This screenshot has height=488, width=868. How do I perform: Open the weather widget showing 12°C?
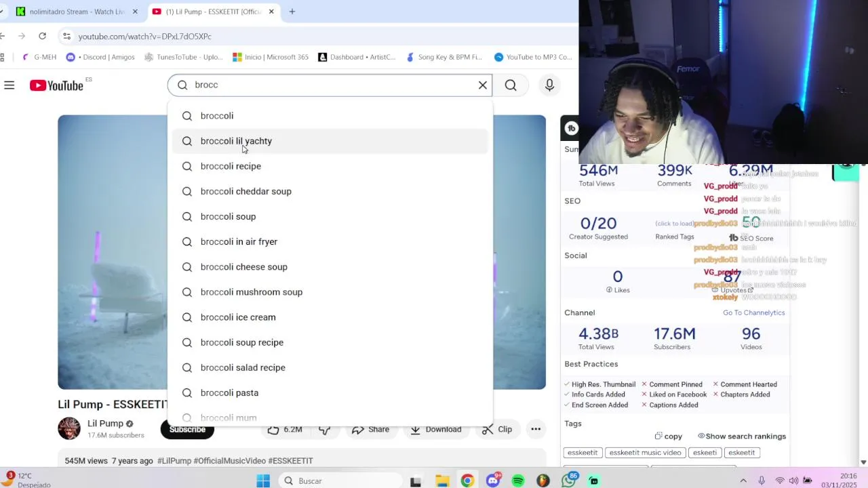[27, 480]
